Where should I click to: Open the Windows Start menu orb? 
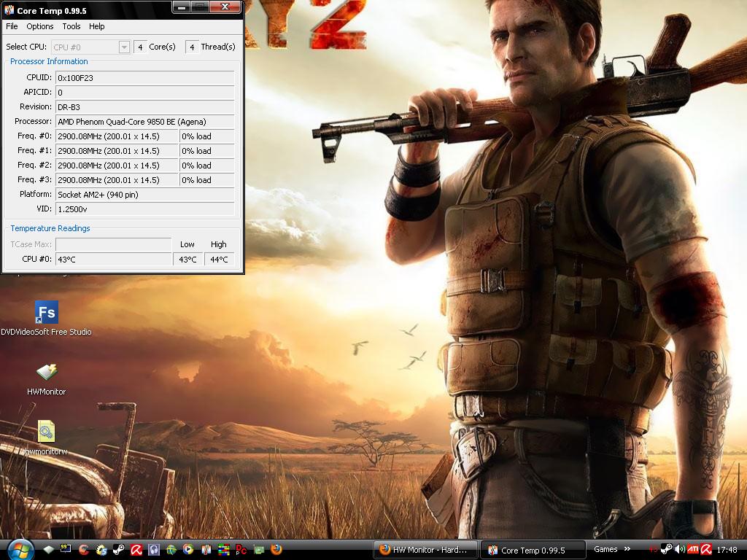pos(20,549)
